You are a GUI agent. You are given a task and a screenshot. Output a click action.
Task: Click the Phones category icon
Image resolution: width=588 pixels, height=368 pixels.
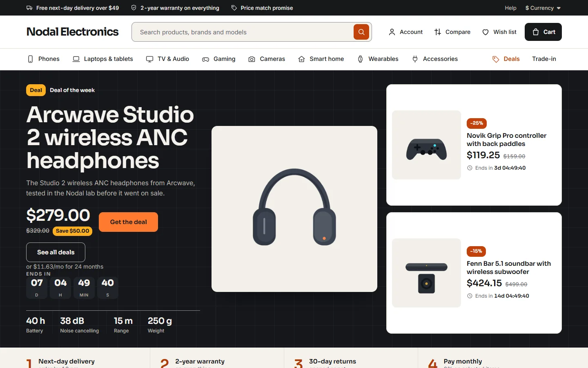click(30, 59)
